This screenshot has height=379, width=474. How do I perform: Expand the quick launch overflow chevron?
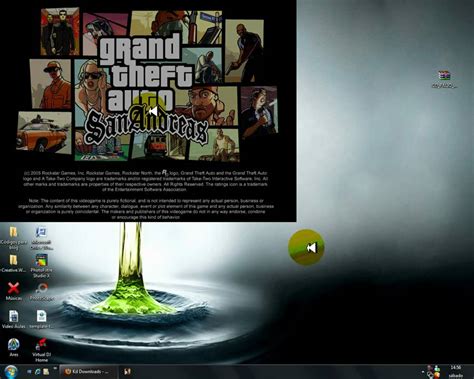[55, 368]
